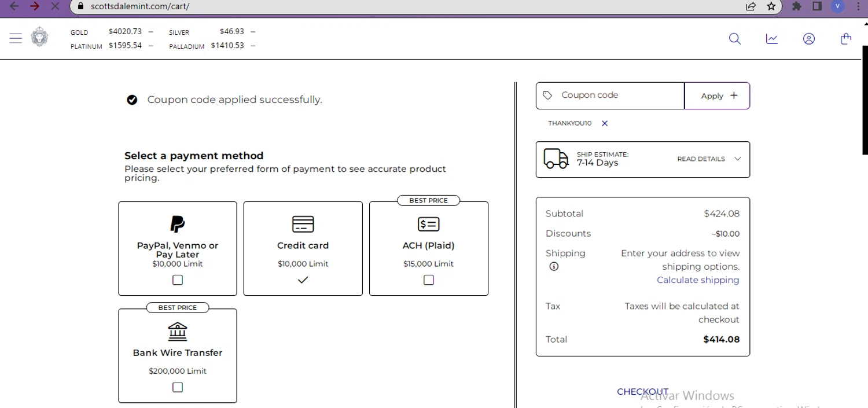Open the shopping cart bag icon
Screen dimensions: 868x408
[846, 39]
